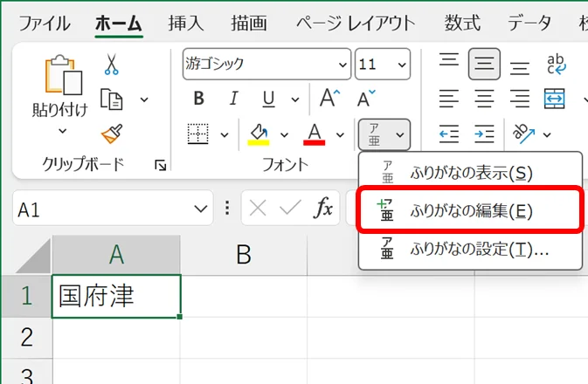This screenshot has height=384, width=588.
Task: Expand the font size dropdown
Action: pyautogui.click(x=401, y=65)
